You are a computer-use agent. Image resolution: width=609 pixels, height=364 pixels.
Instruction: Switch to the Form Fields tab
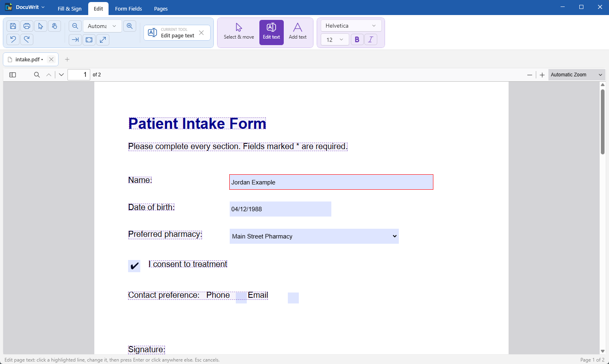pos(128,9)
